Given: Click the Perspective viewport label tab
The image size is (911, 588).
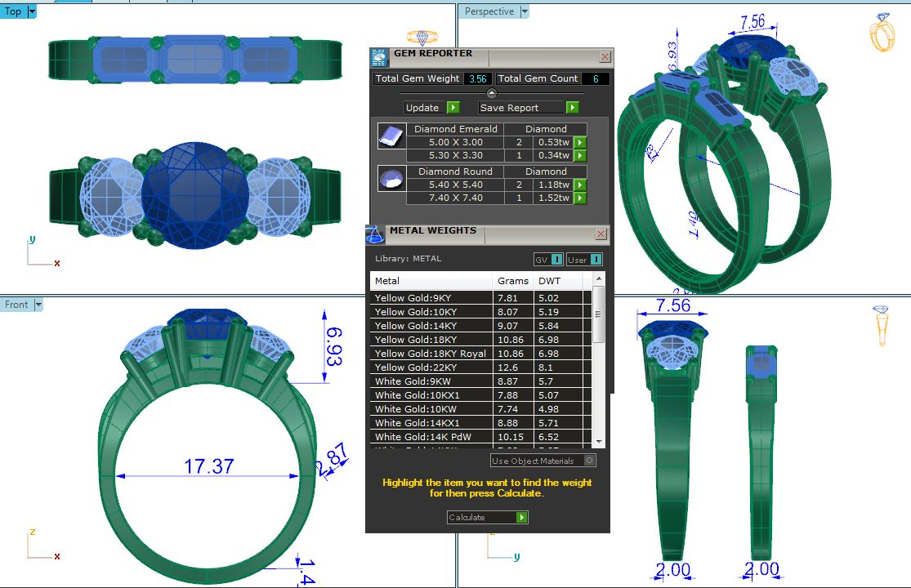Looking at the screenshot, I should 489,11.
